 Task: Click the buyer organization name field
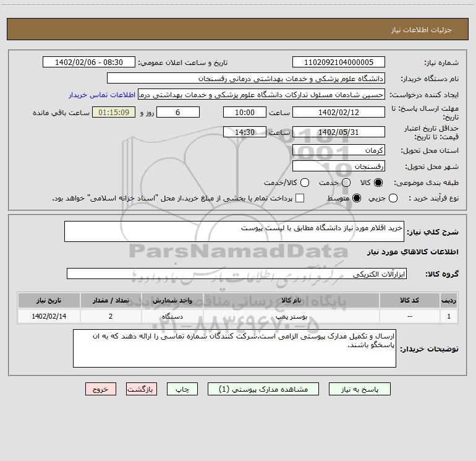pyautogui.click(x=246, y=78)
